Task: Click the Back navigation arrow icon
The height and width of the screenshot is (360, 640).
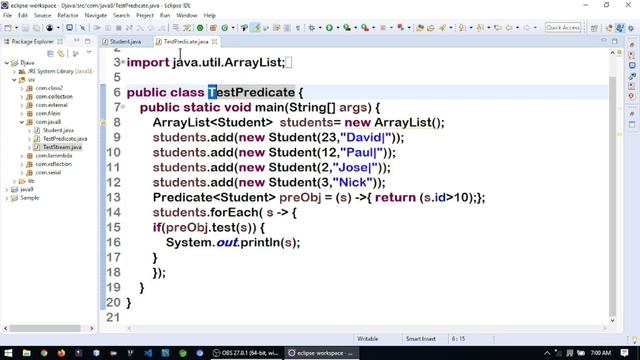Action: coord(509,28)
